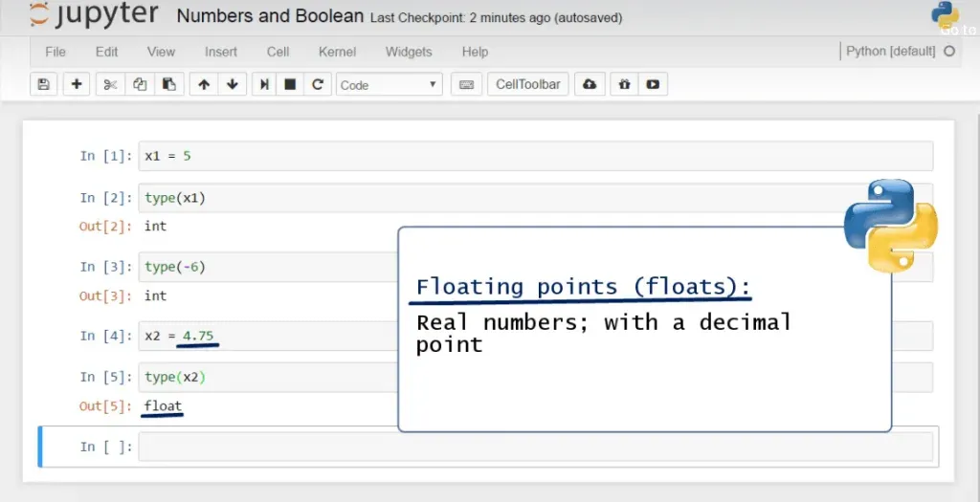980x502 pixels.
Task: Move selected cell down arrow
Action: pos(232,84)
